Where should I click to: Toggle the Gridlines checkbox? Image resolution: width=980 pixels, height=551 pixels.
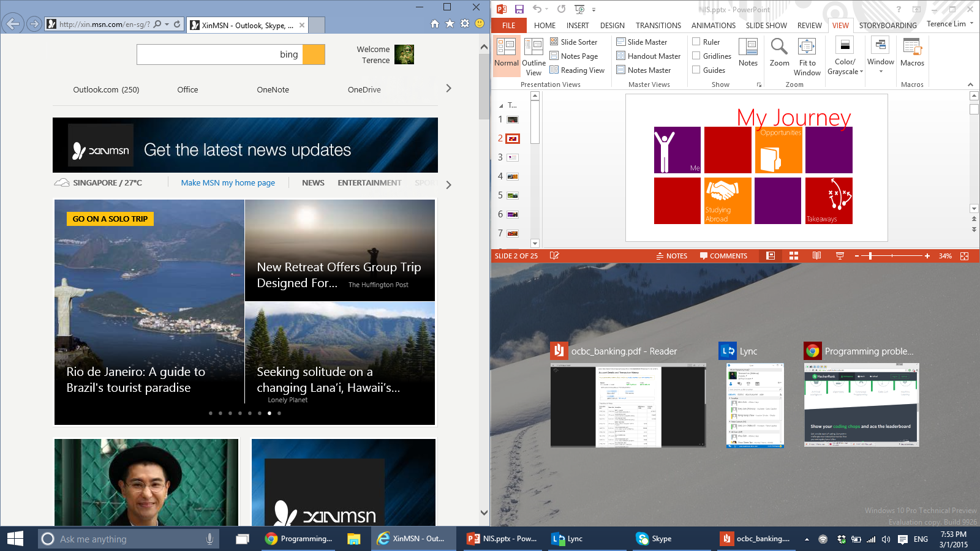click(x=696, y=56)
